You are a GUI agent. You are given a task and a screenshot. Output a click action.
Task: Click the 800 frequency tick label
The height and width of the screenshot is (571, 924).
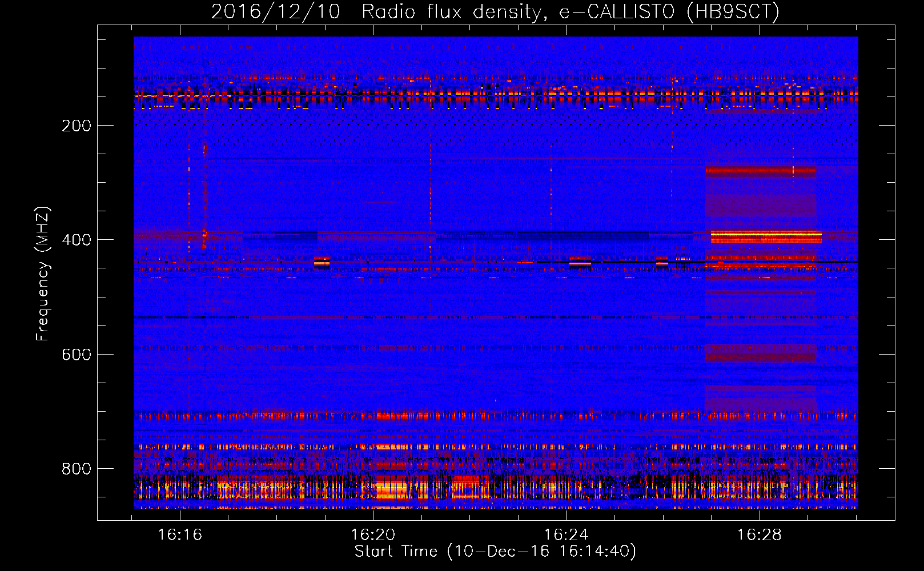[76, 469]
